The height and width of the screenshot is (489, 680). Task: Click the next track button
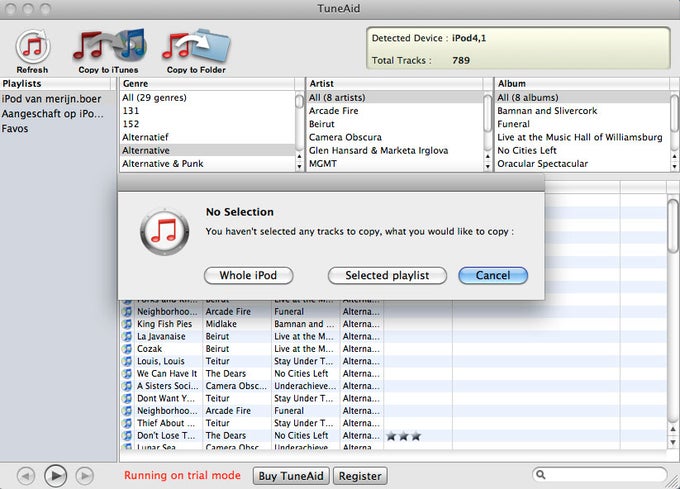coord(85,476)
